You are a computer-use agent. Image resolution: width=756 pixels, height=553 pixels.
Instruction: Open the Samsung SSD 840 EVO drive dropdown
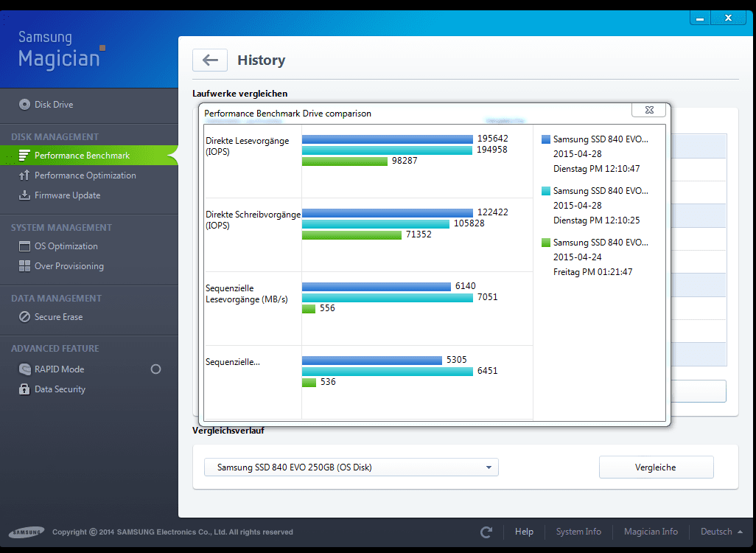coord(351,467)
